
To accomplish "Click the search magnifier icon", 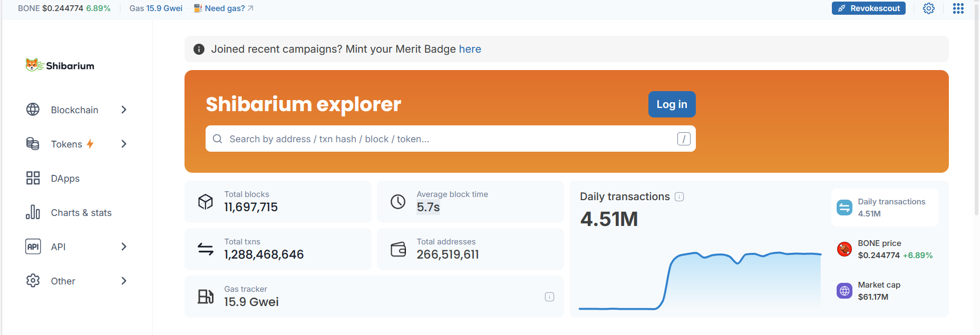I will click(217, 139).
